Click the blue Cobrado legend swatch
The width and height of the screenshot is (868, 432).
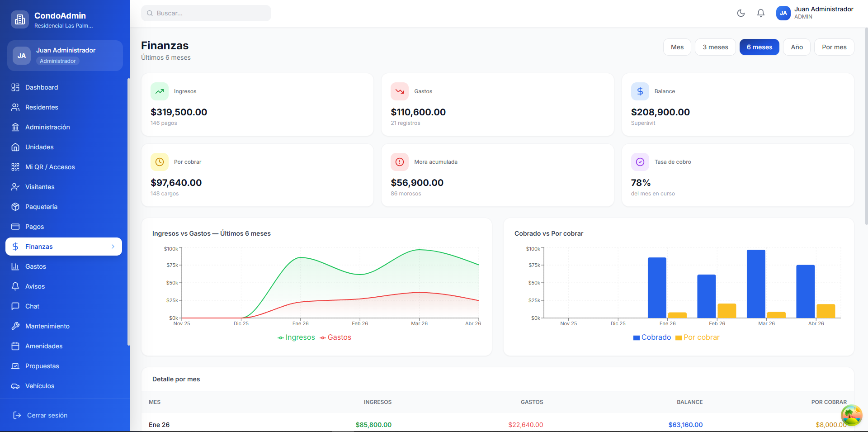coord(637,338)
